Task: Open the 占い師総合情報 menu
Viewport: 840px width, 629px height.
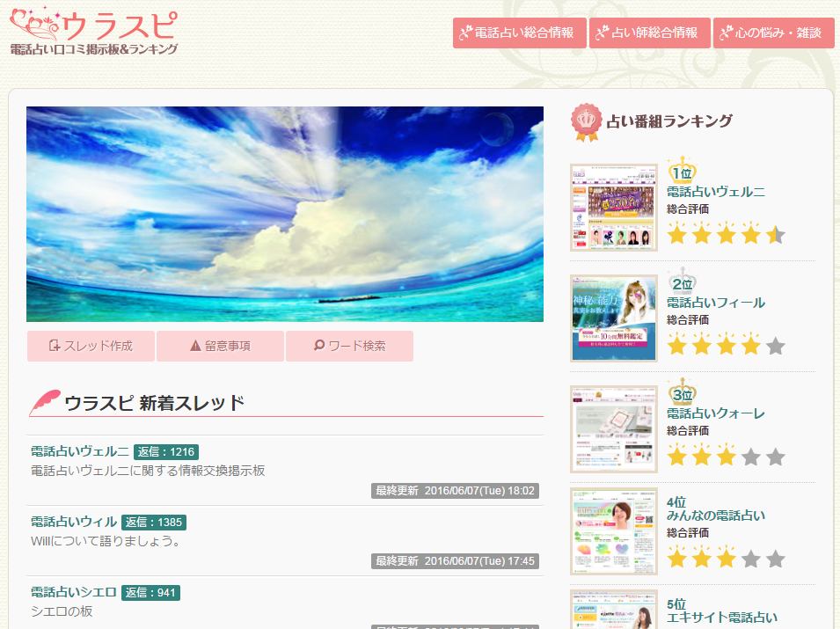Action: click(650, 33)
